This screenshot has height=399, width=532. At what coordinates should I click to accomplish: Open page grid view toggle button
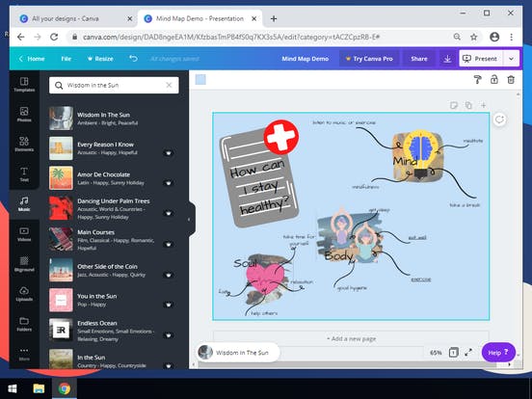[x=453, y=352]
